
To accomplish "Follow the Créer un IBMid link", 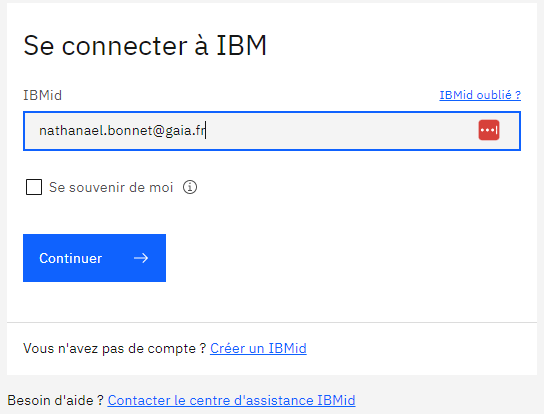I will tap(258, 348).
